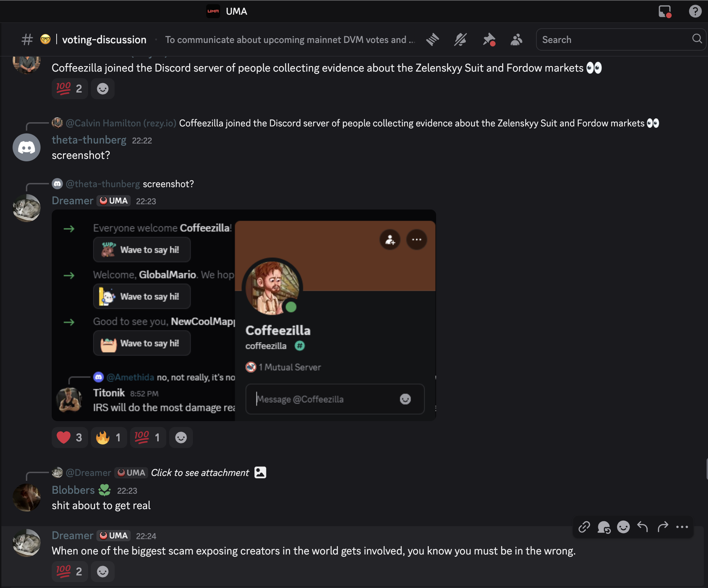Create thread from the hover toolbar
Image resolution: width=708 pixels, height=588 pixels.
tap(604, 527)
